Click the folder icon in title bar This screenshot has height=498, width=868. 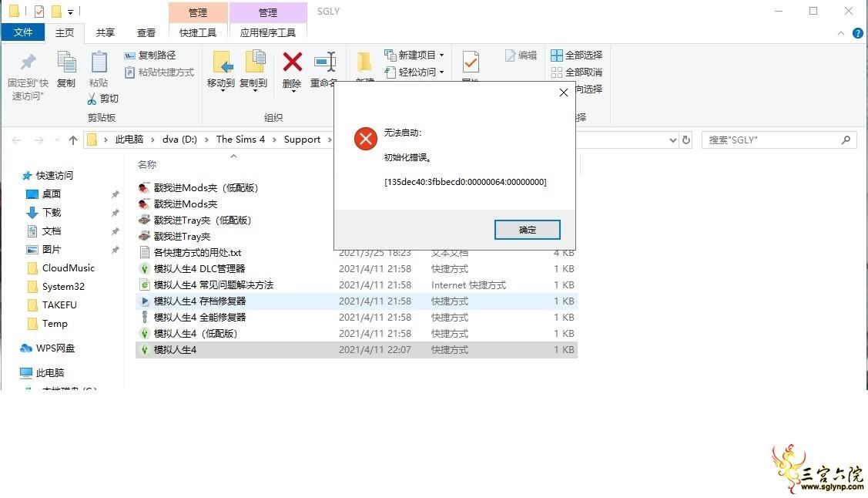click(x=15, y=11)
